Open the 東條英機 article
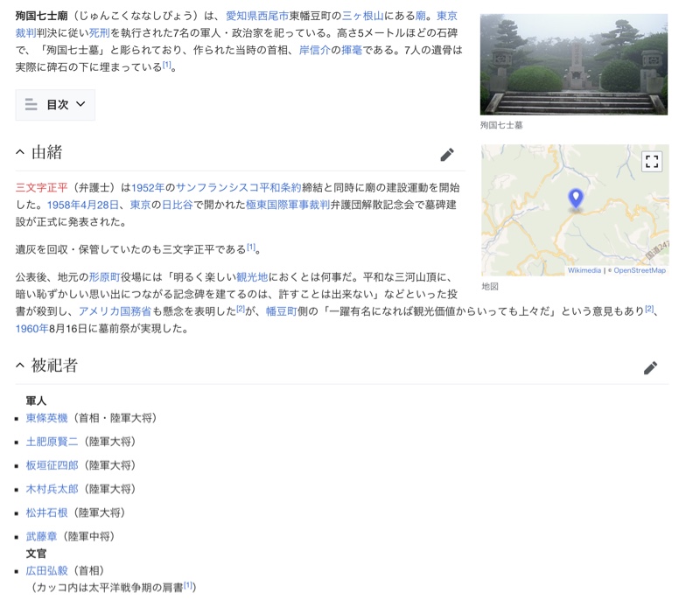The width and height of the screenshot is (700, 600). (47, 418)
